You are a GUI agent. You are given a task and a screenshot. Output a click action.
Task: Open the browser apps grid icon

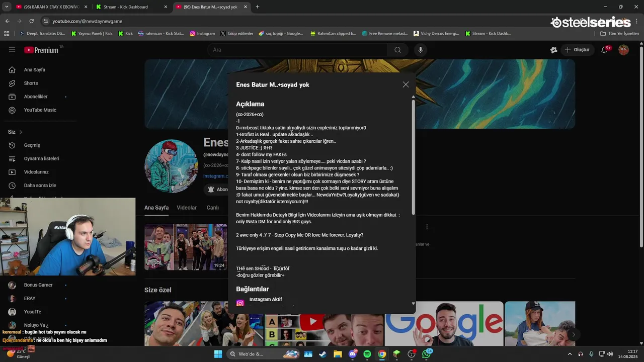(x=7, y=34)
